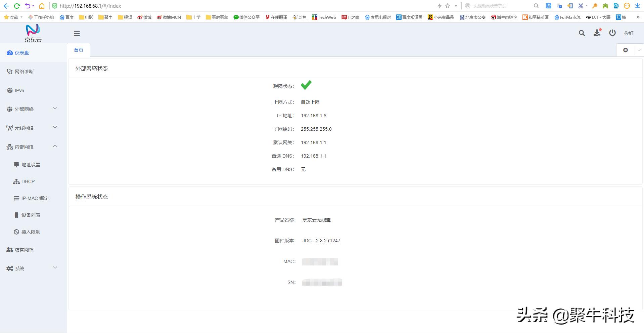
Task: Click the lightning speed-mode icon
Action: click(x=439, y=6)
